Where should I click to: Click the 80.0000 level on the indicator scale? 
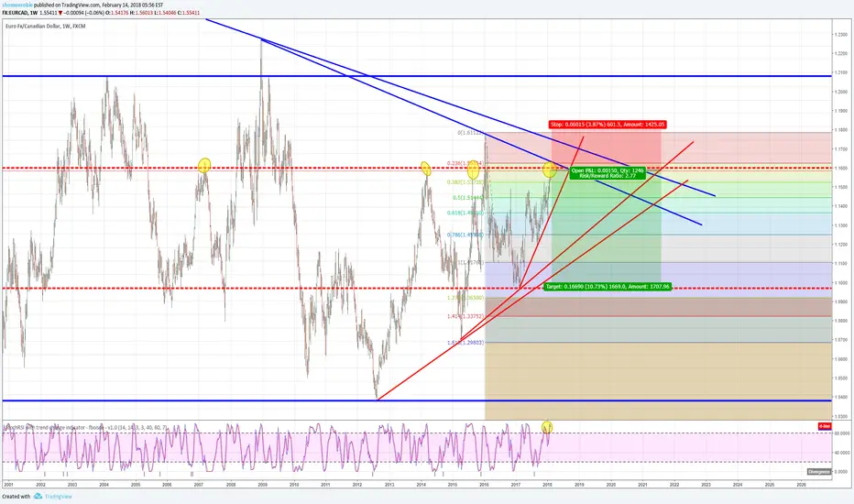click(x=842, y=433)
